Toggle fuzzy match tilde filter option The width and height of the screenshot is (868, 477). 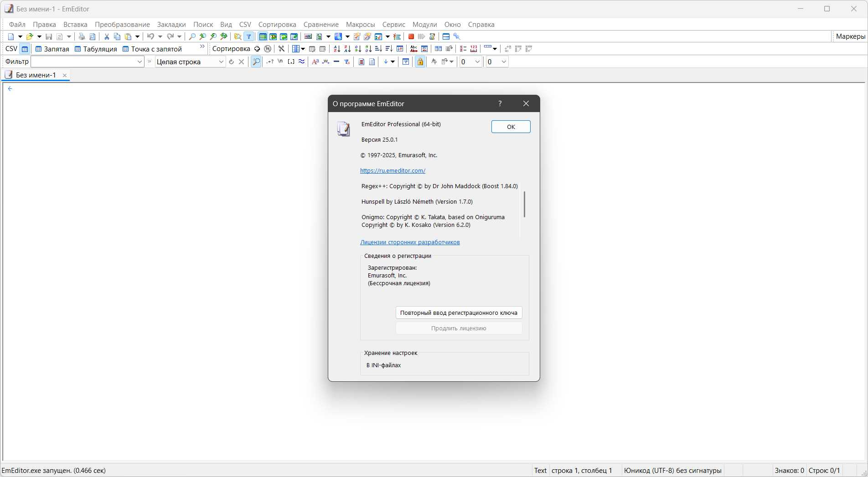[x=302, y=62]
